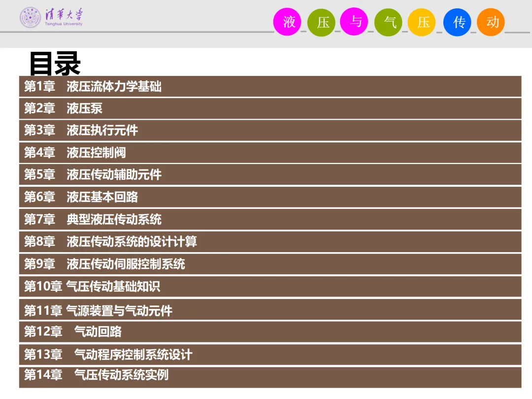Select 第9章 液压传动伺服控制系统
Viewport: 532px width, 399px height.
tap(270, 264)
